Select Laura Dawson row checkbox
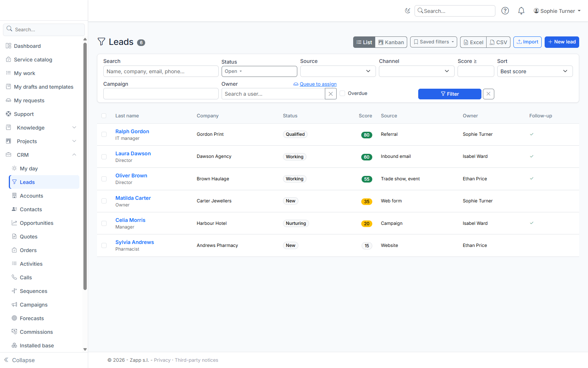The height and width of the screenshot is (368, 588). 104,157
